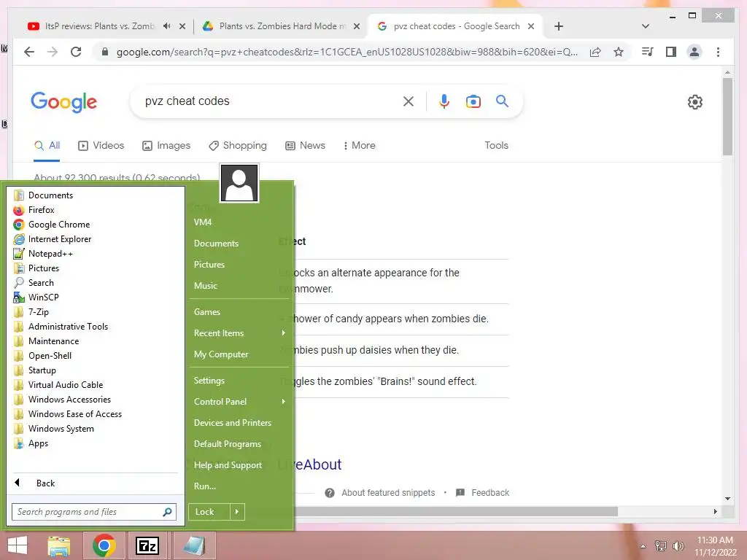Viewport: 747px width, 560px height.
Task: Open My Computer from the start menu
Action: [221, 354]
